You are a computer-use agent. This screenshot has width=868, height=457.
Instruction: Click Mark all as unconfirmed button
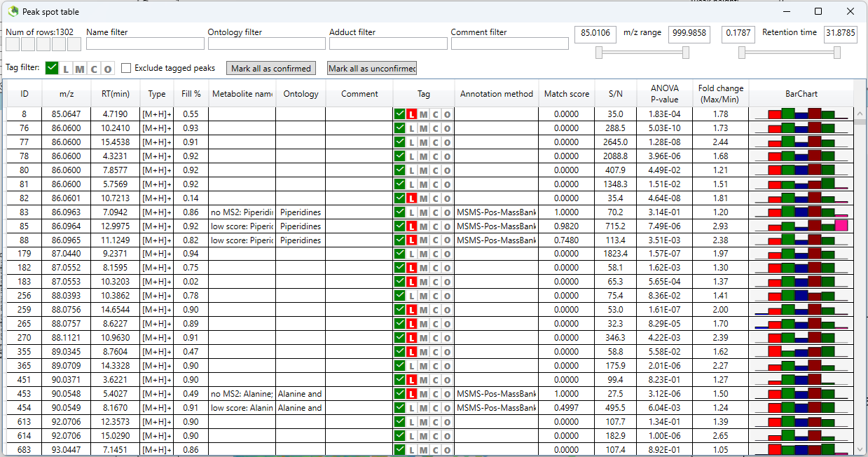pos(372,68)
